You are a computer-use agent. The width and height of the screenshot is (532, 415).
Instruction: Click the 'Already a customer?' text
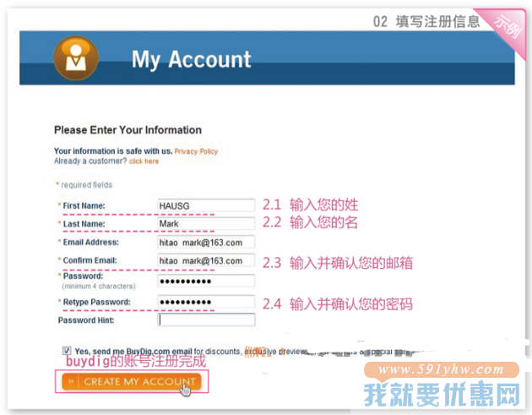(90, 161)
